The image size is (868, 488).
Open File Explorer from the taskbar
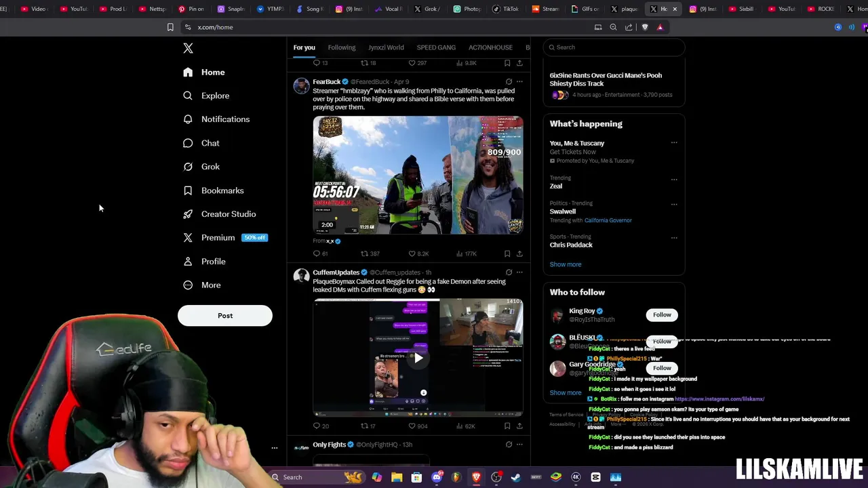[397, 477]
